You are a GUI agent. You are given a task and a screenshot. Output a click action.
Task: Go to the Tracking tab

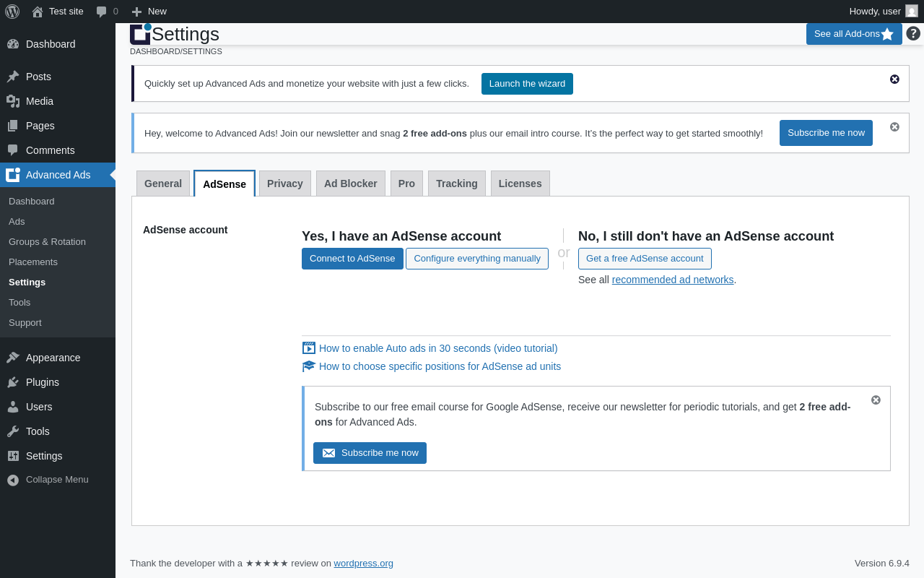point(457,184)
